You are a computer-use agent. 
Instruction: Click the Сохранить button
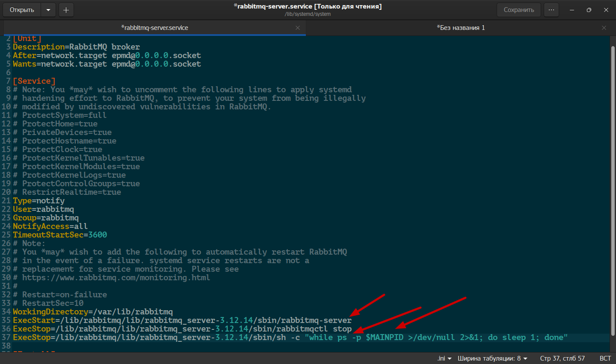pyautogui.click(x=518, y=10)
